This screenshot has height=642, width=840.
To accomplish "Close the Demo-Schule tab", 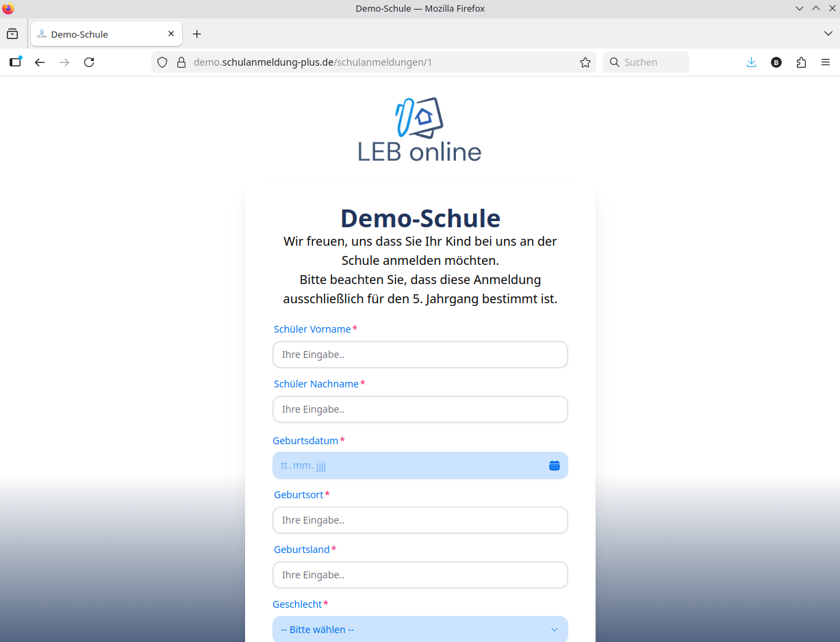I will (x=171, y=34).
